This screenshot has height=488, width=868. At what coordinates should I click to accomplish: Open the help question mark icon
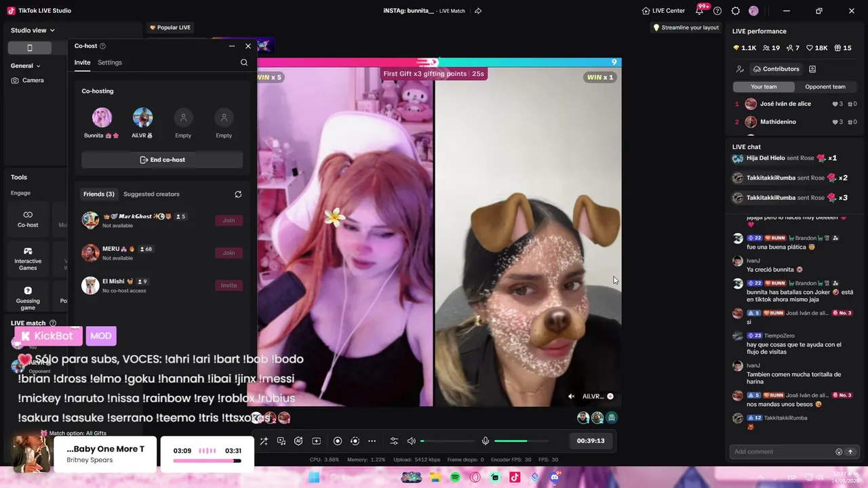717,11
